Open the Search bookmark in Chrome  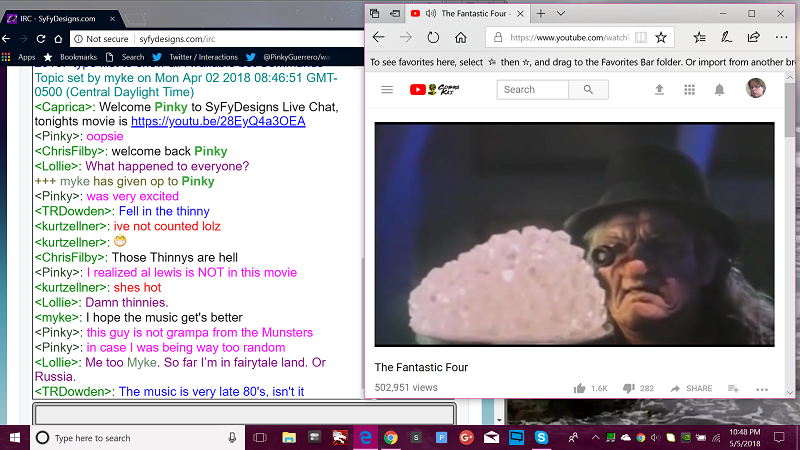[x=125, y=57]
